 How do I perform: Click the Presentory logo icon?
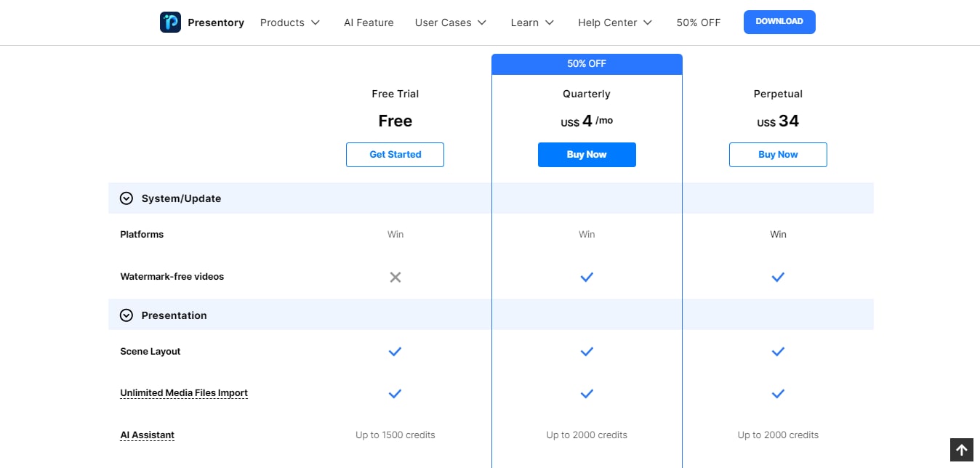[170, 23]
